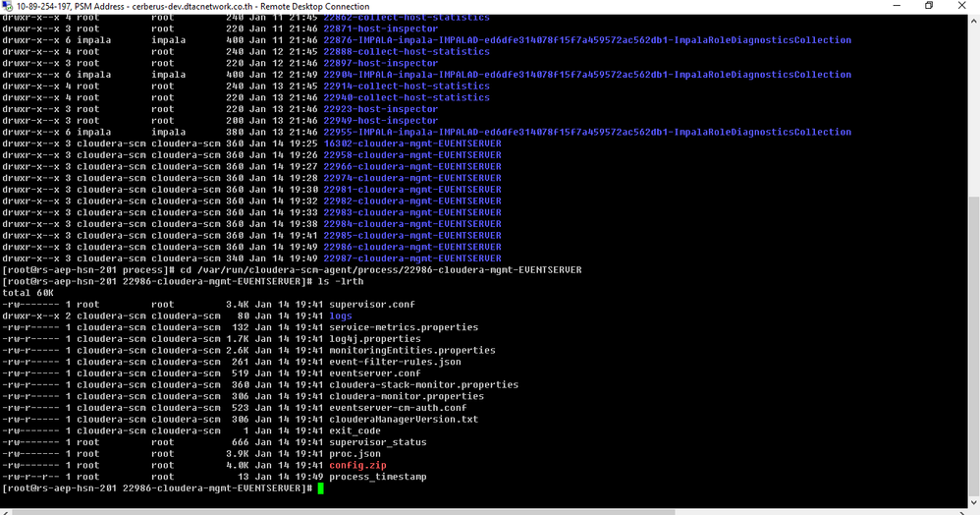Click the 22983-cloudera-mgmt-EVENTSERVER directory

click(x=412, y=212)
